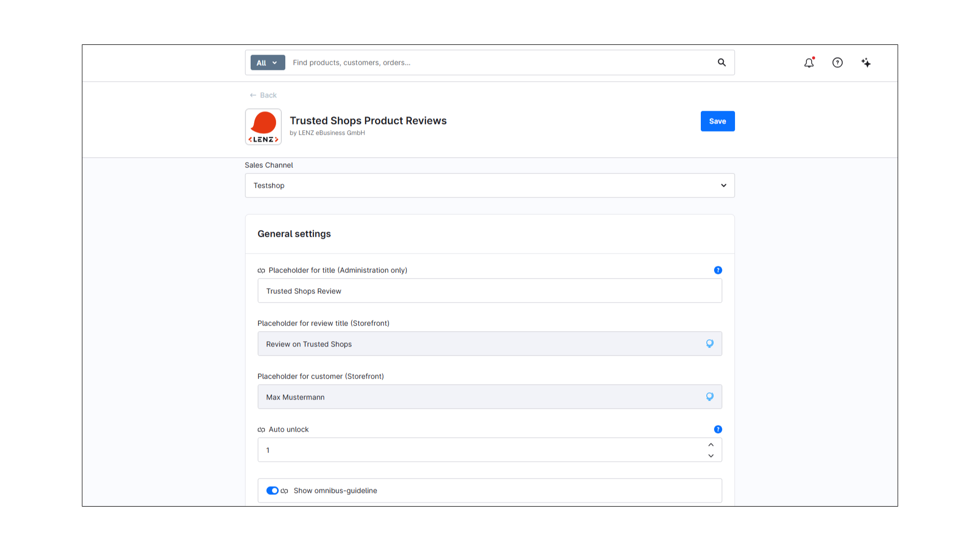
Task: Click the 'by LENZ eBusiness GmbH' text
Action: (x=327, y=133)
